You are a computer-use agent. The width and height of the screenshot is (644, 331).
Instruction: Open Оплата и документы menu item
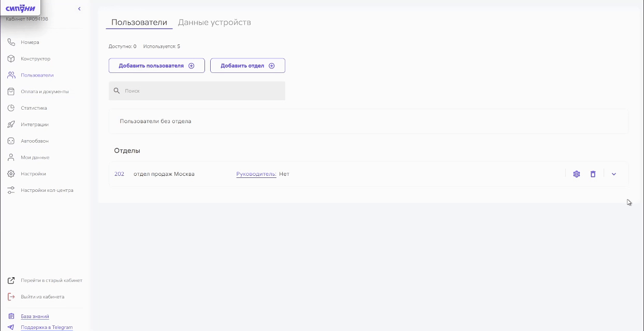click(45, 92)
